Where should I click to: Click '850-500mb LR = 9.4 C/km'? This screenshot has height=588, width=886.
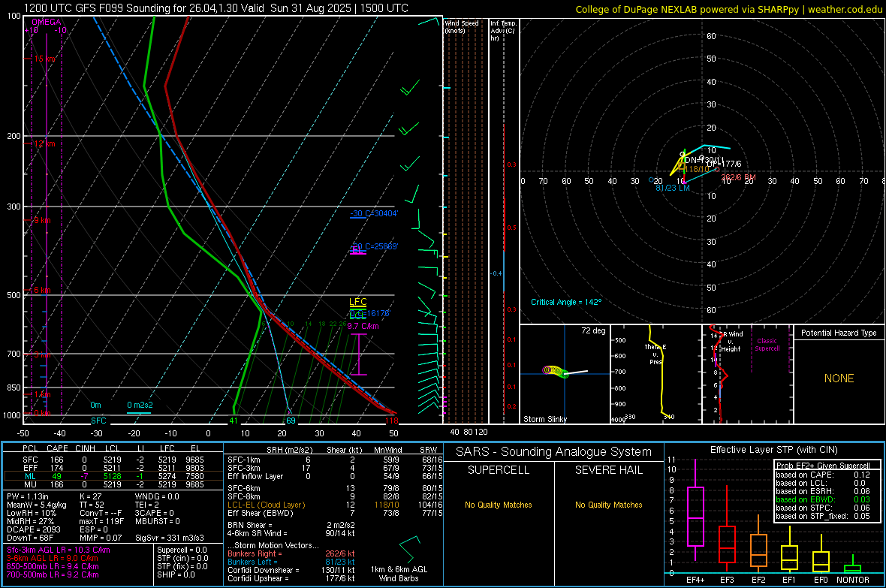(x=53, y=566)
